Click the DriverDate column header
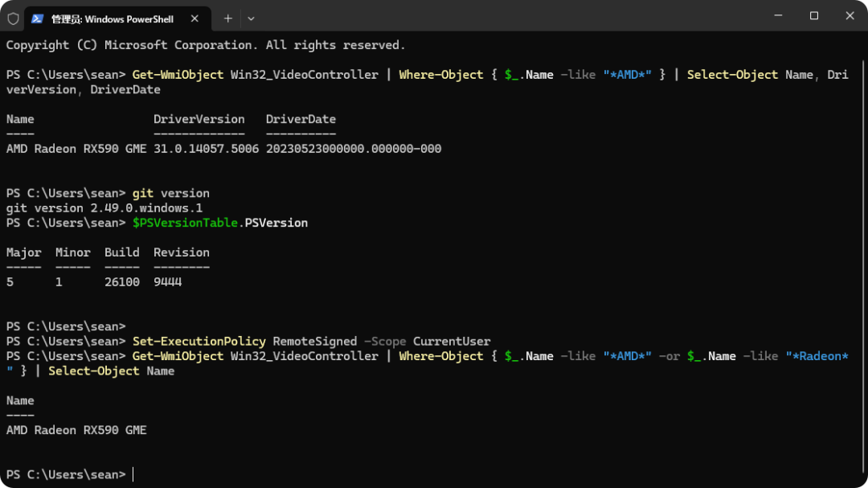This screenshot has height=488, width=868. 301,120
